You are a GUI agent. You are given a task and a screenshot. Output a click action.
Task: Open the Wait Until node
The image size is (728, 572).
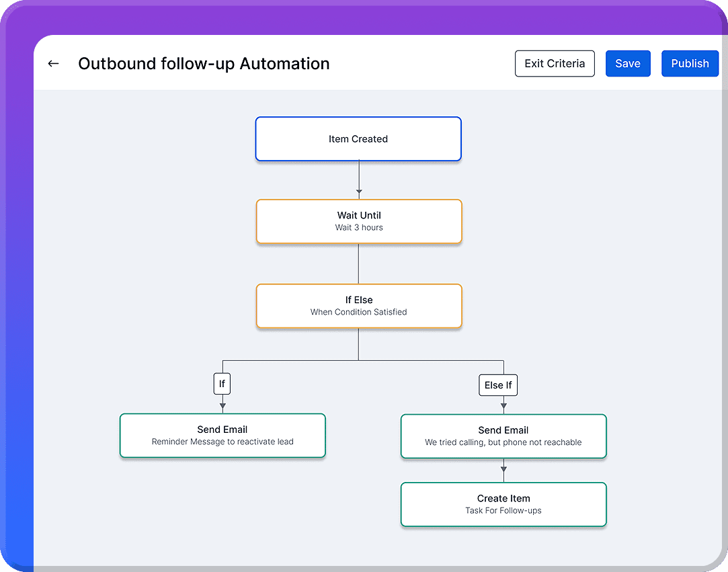[x=359, y=221]
